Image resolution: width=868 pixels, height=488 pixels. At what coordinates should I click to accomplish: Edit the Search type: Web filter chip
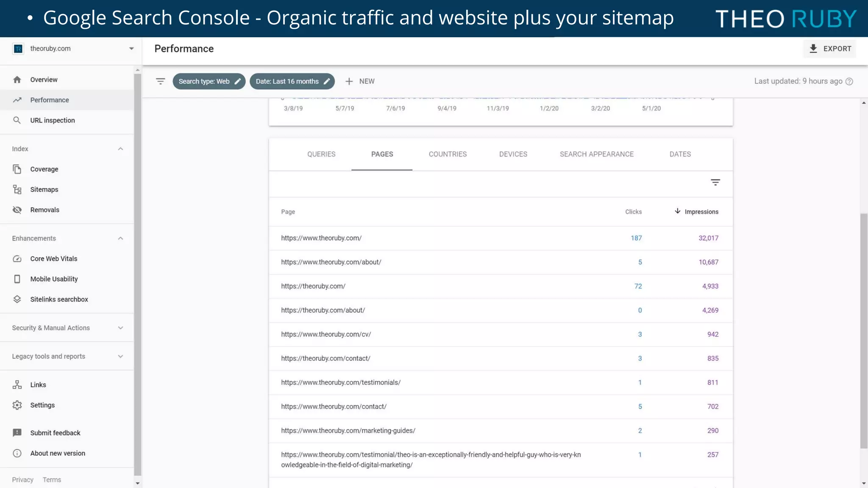pos(209,81)
